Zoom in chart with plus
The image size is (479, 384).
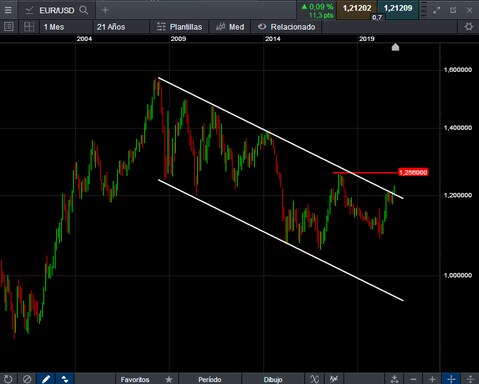[x=432, y=379]
